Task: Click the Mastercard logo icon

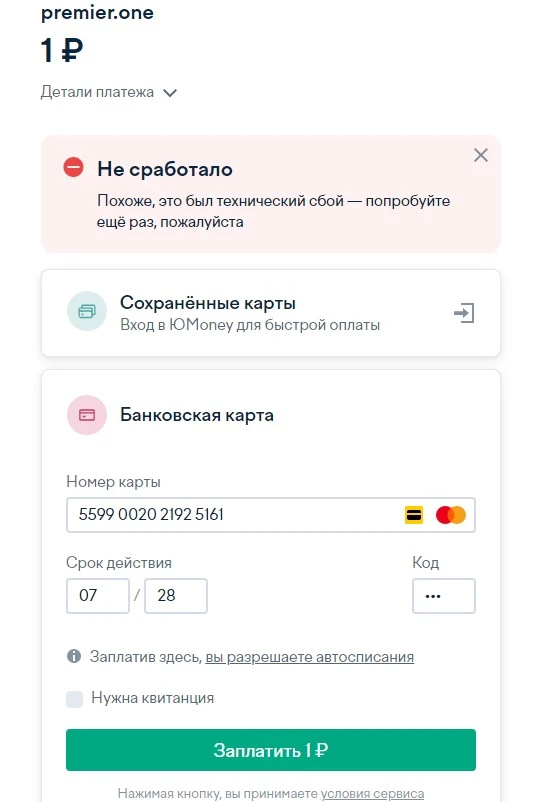Action: [x=450, y=515]
